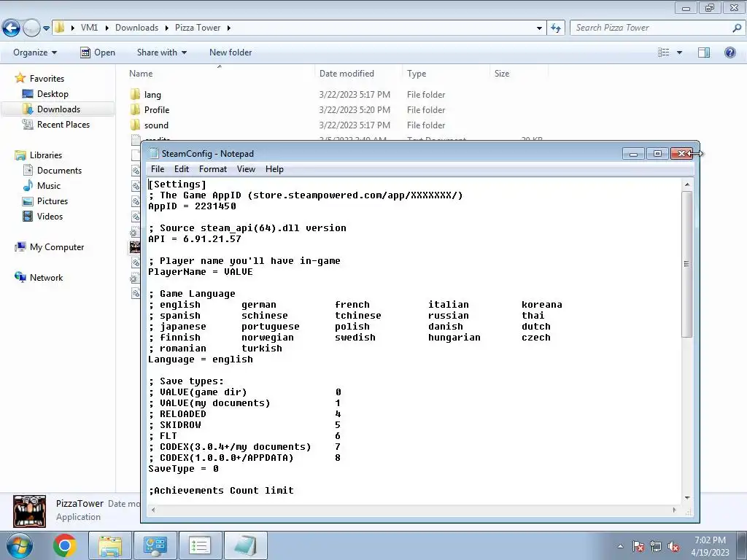Click the Explorer Forward navigation arrow
Screen dimensions: 747x560
31,28
